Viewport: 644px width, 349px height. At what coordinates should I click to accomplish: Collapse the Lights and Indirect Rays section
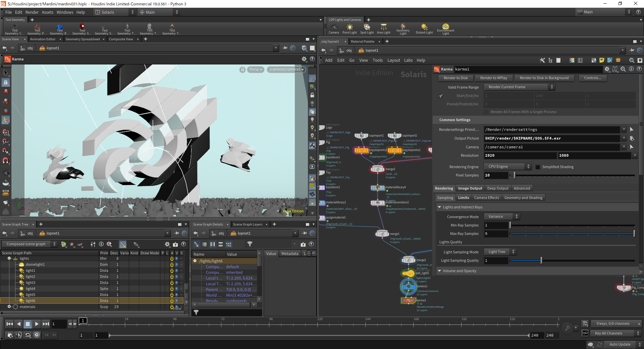439,207
